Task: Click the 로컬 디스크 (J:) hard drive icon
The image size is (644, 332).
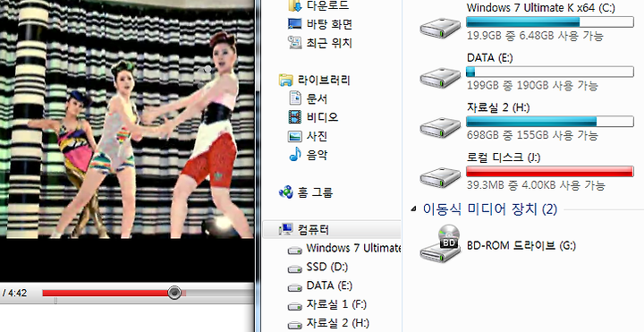Action: pos(440,177)
